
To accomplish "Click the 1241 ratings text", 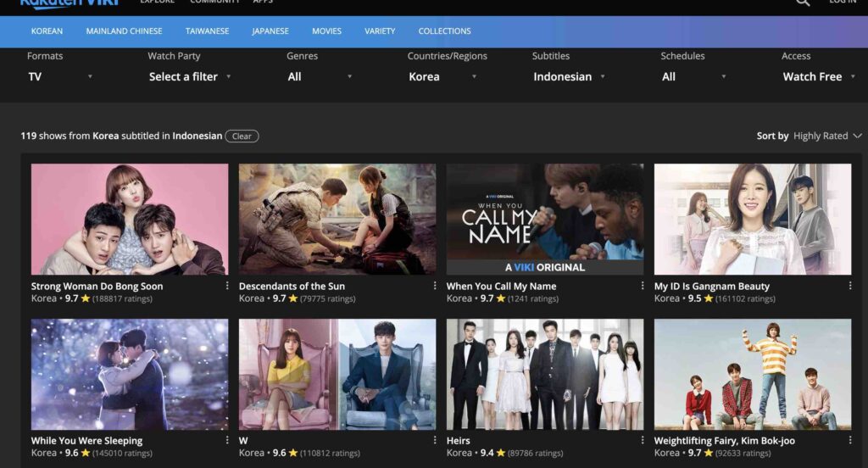I will coord(533,298).
